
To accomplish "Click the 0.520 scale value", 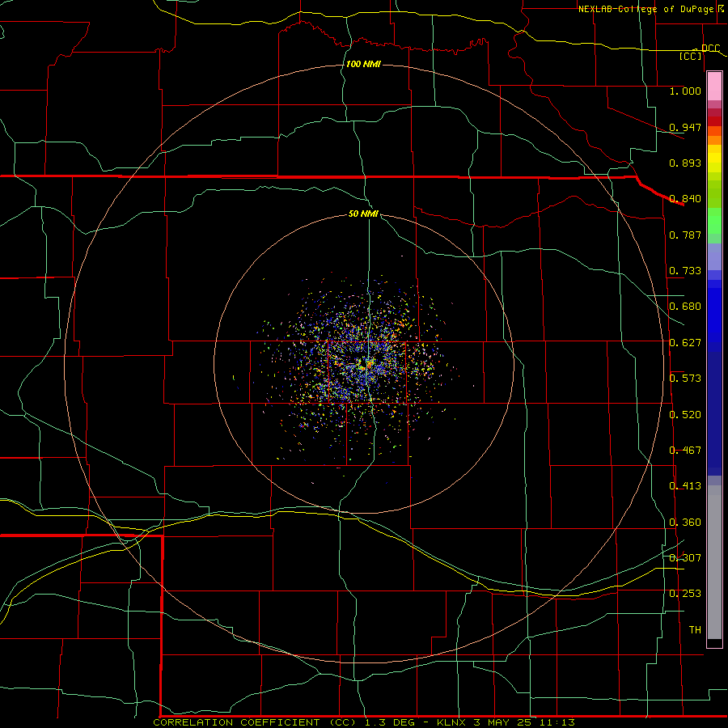I will point(685,415).
